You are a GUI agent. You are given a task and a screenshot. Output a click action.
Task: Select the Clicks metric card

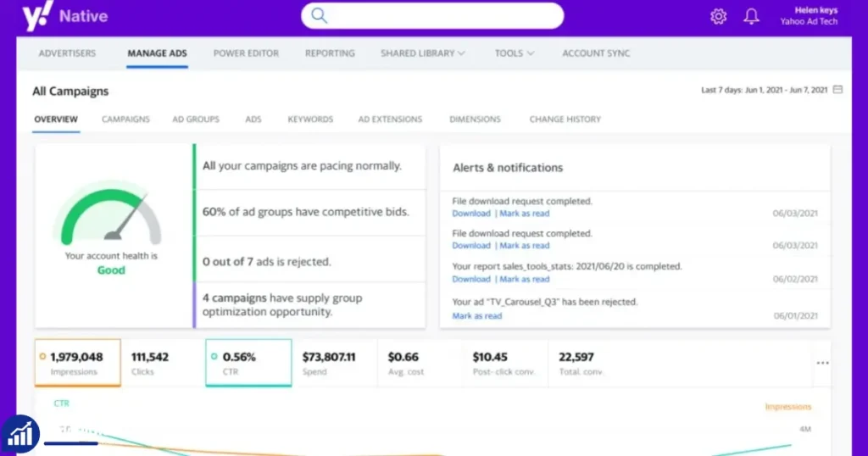coord(163,363)
